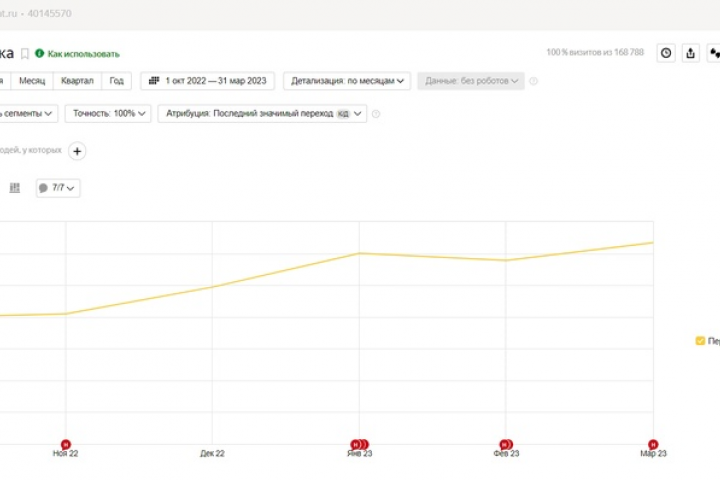Click the help icon next to 'Данные: без роботов'
720x480 pixels.
click(533, 81)
